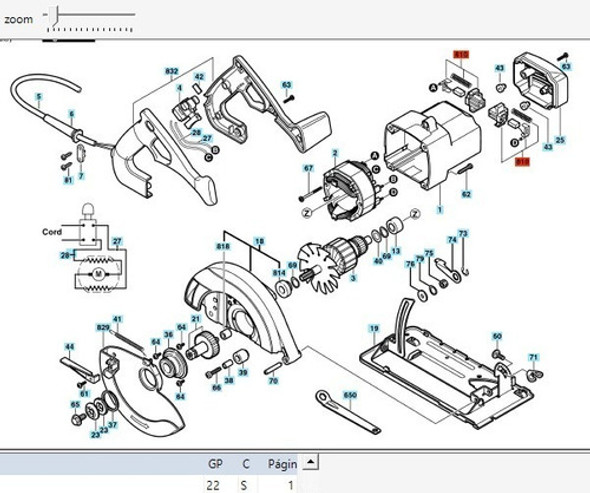590x493 pixels.
Task: Select part label 40 washer
Action: [x=378, y=260]
